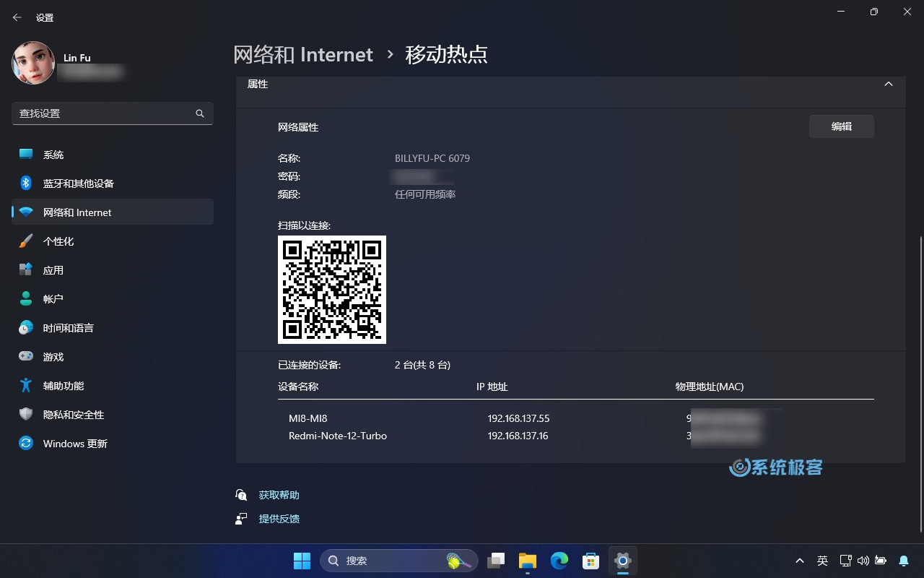Image resolution: width=924 pixels, height=578 pixels.
Task: Show hidden tray icons chevron
Action: pos(799,561)
